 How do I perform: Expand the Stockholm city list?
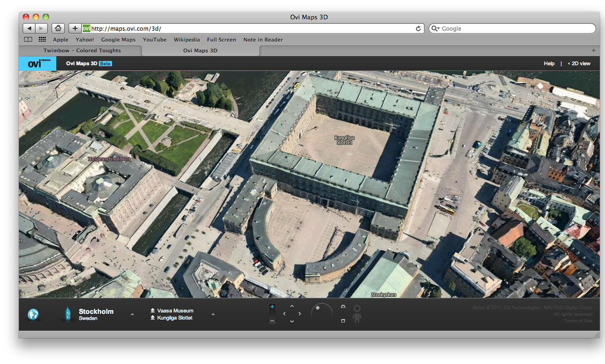click(x=132, y=314)
